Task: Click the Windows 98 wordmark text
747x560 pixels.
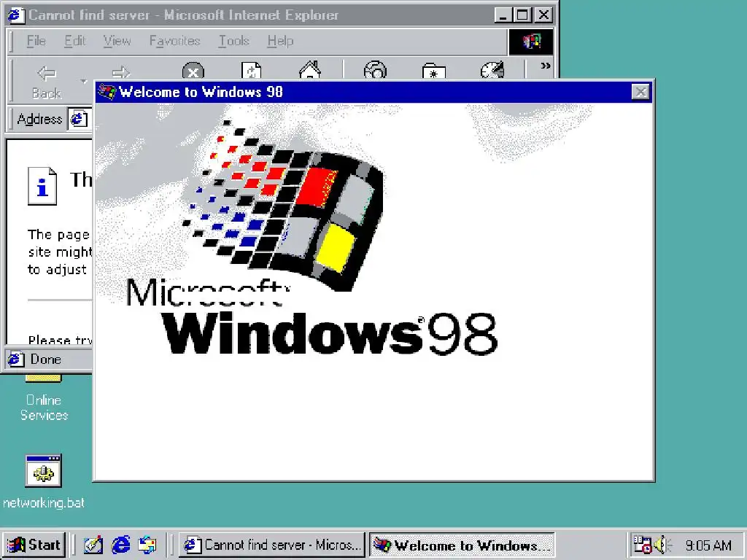Action: point(330,334)
